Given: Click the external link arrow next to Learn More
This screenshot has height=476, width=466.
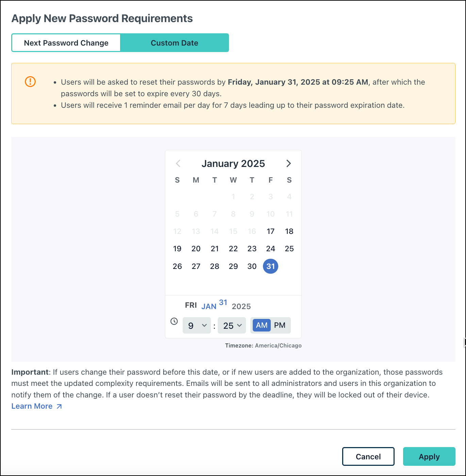Looking at the screenshot, I should click(x=59, y=406).
